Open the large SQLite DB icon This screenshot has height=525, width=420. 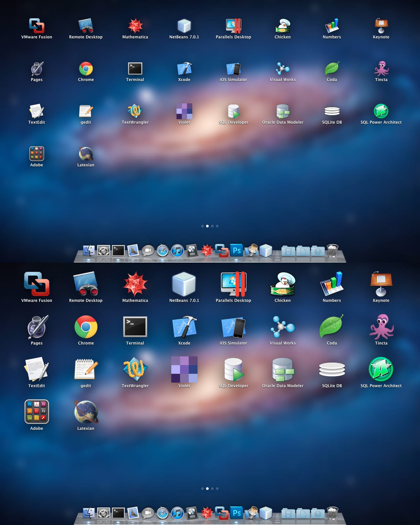332,369
